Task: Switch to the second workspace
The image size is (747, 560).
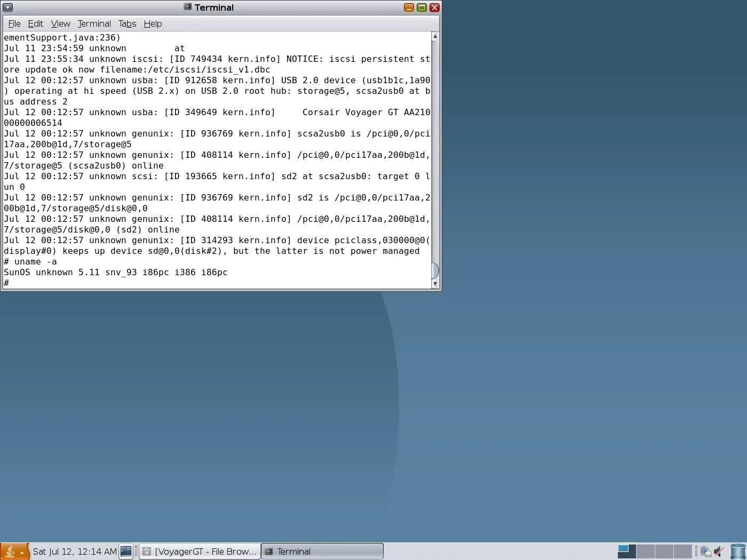Action: [645, 551]
